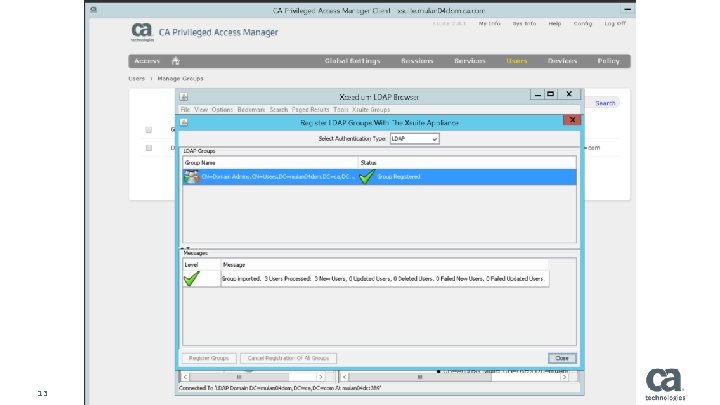
Task: Open the Access navigation tab
Action: coord(147,61)
